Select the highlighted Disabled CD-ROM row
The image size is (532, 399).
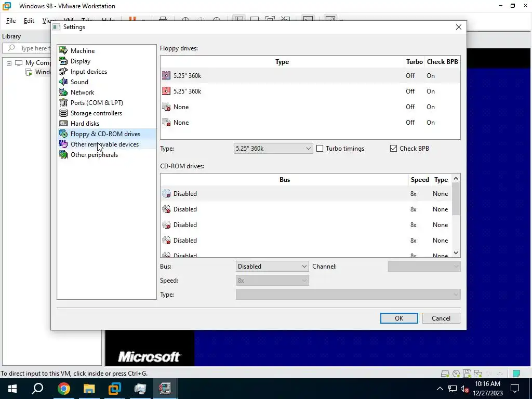tap(306, 194)
